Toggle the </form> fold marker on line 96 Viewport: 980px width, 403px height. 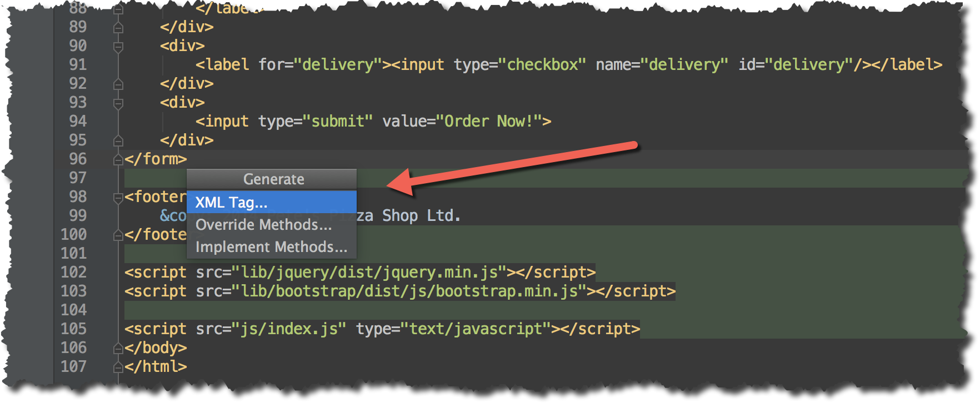118,160
